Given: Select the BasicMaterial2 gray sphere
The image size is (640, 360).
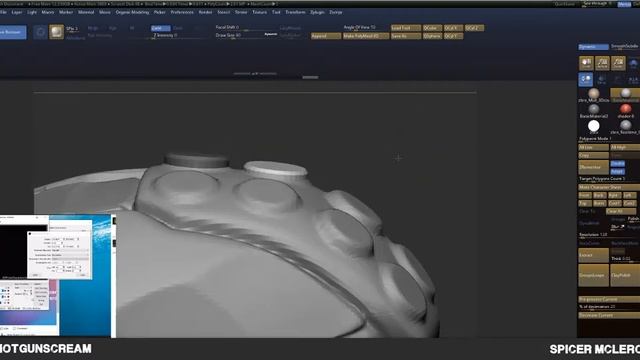Looking at the screenshot, I should (x=594, y=111).
